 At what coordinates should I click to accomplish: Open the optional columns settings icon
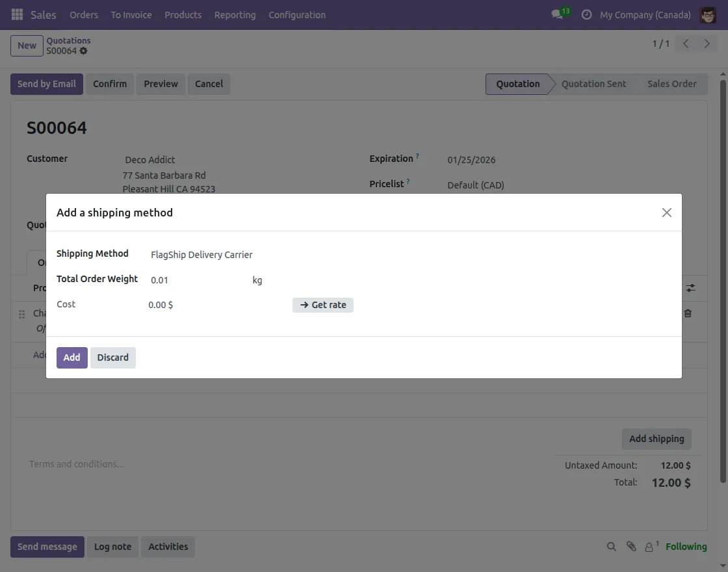(690, 288)
